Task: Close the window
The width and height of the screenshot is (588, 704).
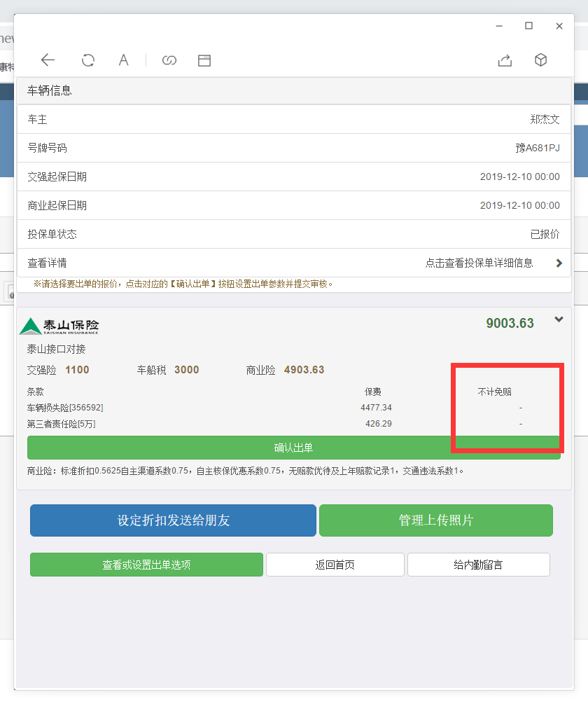Action: pos(559,26)
